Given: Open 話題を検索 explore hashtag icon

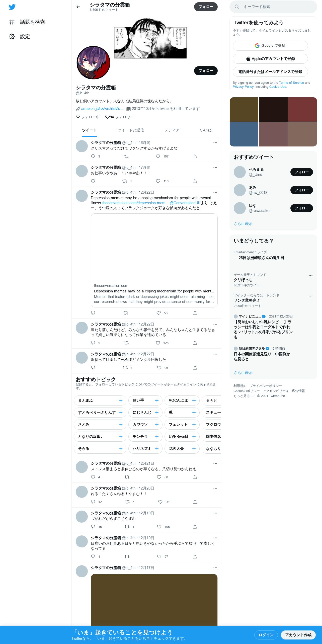Looking at the screenshot, I should tap(12, 22).
